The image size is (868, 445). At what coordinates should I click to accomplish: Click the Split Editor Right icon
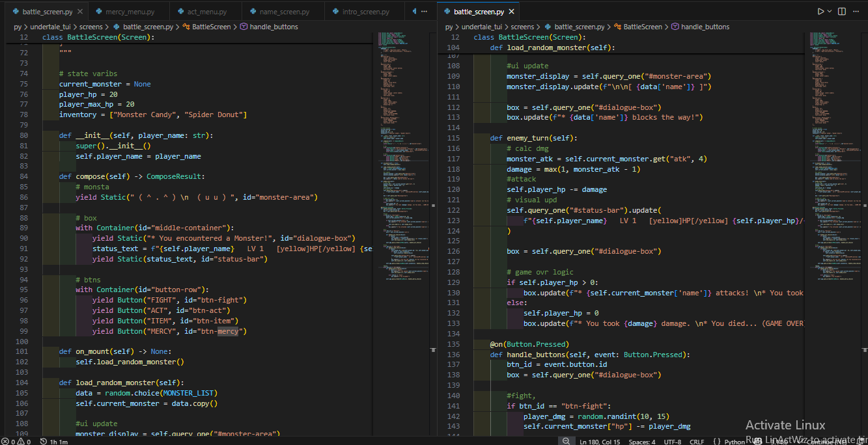pos(842,12)
